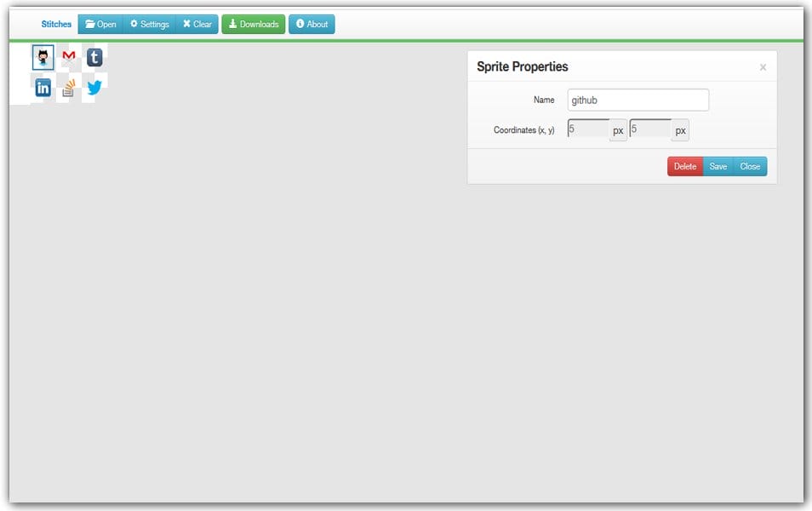This screenshot has height=511, width=812.
Task: Open the Settings panel
Action: (x=149, y=24)
